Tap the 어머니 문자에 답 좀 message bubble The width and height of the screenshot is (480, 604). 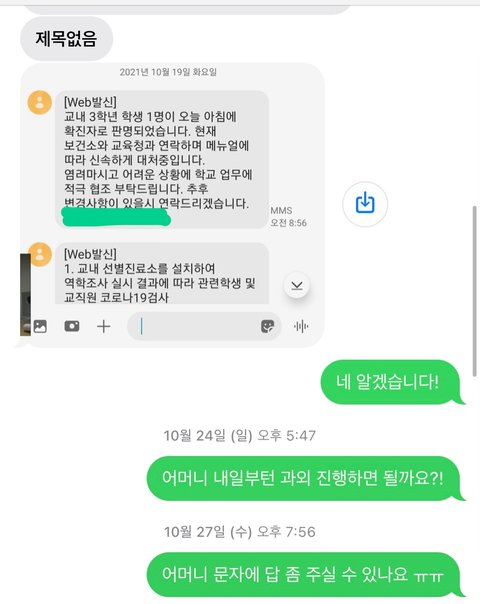(x=305, y=575)
